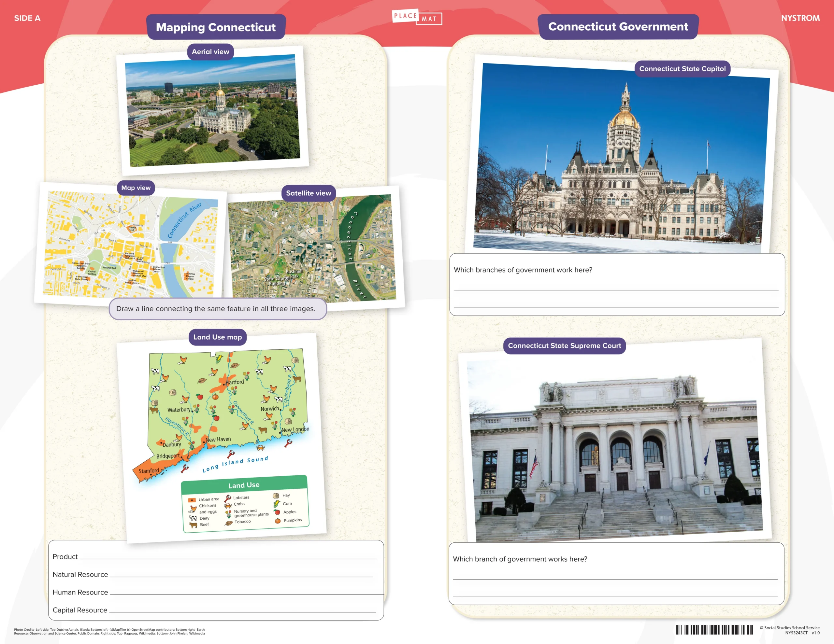Viewport: 834px width, 644px height.
Task: Click the street map view image
Action: 131,245
